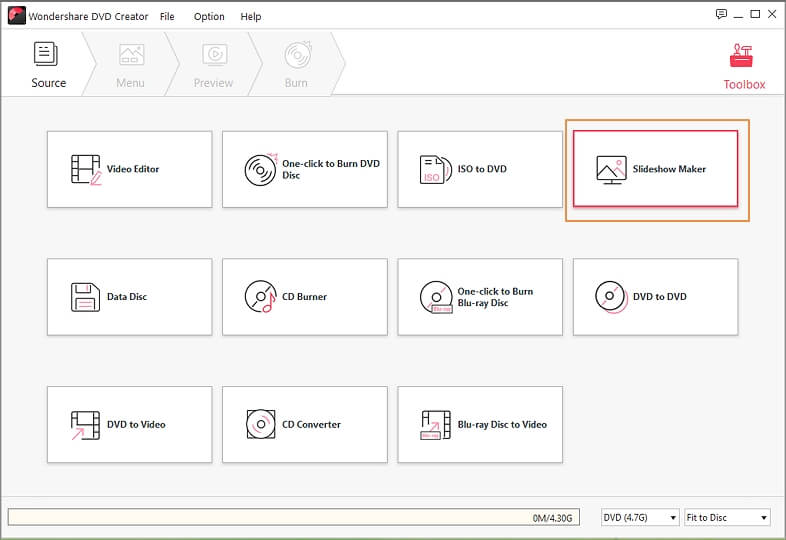Click the CD Burner music disc icon
Image resolution: width=786 pixels, height=540 pixels.
[x=261, y=296]
